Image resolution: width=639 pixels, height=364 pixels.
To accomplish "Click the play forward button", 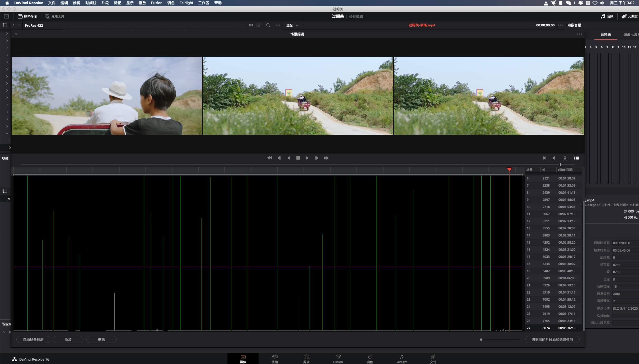I will pos(307,158).
